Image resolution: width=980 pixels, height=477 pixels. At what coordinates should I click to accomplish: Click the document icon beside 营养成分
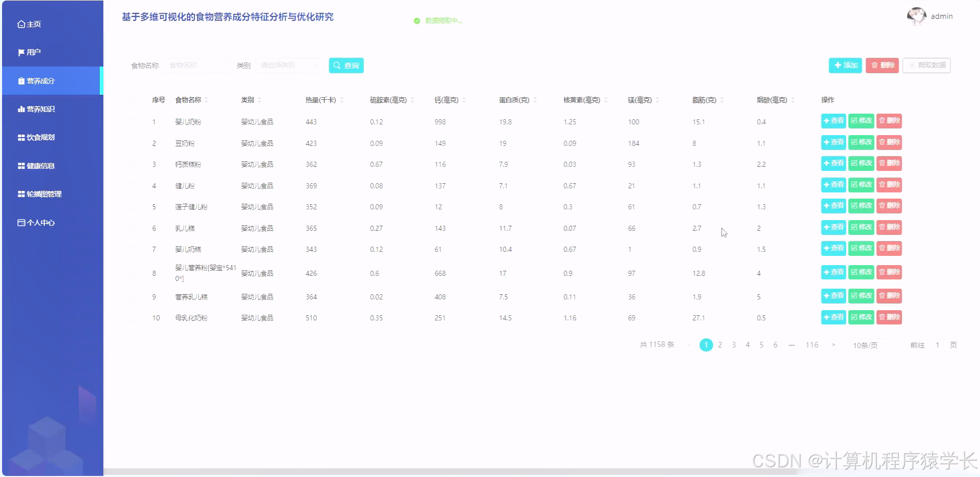coord(20,80)
